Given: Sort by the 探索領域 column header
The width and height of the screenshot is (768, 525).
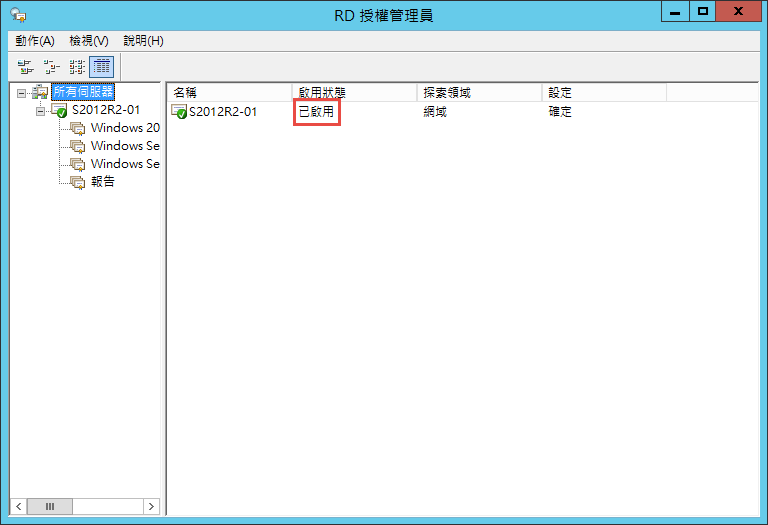Looking at the screenshot, I should coord(480,93).
